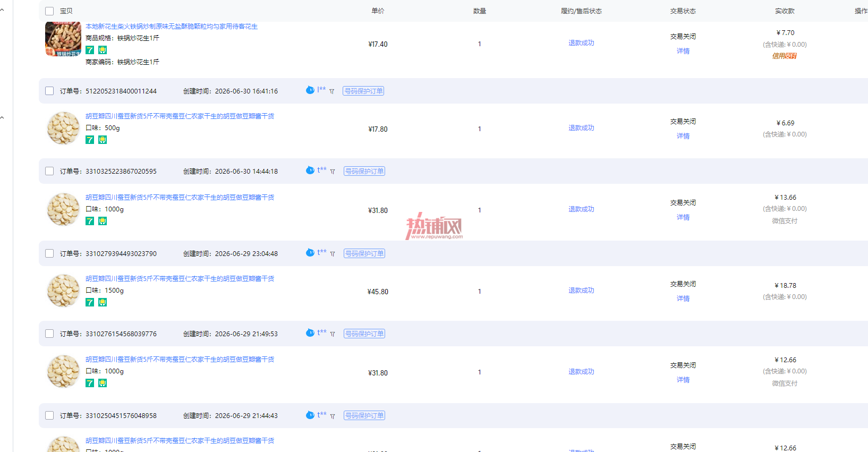The height and width of the screenshot is (452, 868).
Task: Click 退款成功 link for the ¥17.40 peanut order
Action: pos(581,43)
